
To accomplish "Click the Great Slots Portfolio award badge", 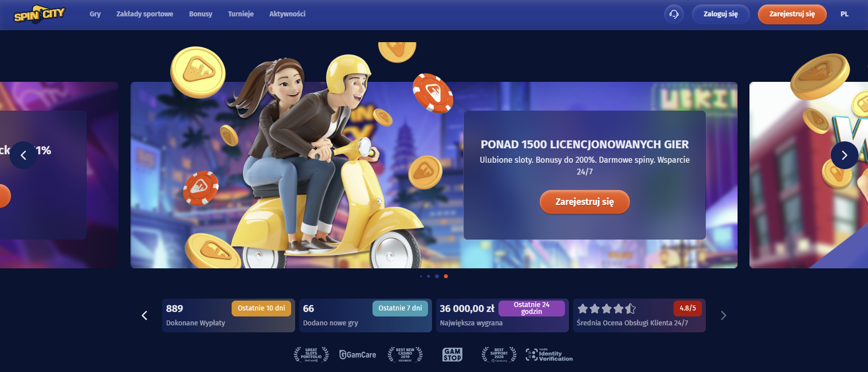I will point(311,354).
